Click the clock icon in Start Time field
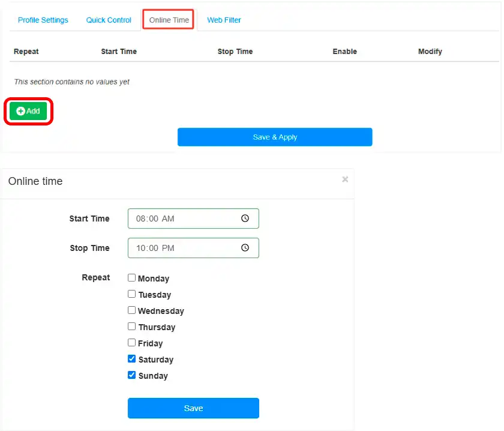This screenshot has width=504, height=431. tap(245, 219)
